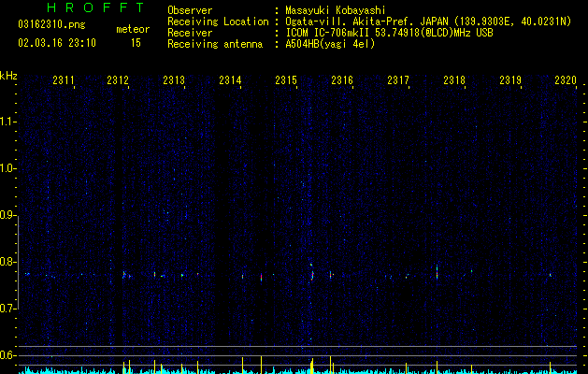Click the observer name Masayuki Kobayashi
This screenshot has width=588, height=374.
(x=336, y=10)
